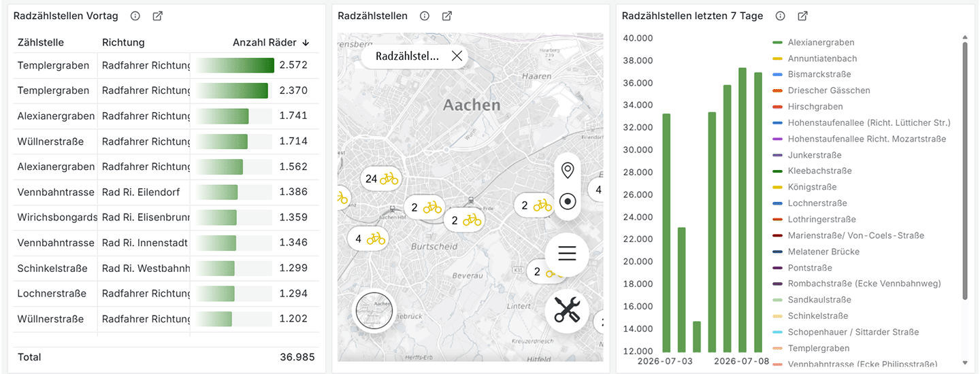Viewport: 980px width, 374px height.
Task: Open info for Radzählstellen Vortag panel
Action: 135,16
